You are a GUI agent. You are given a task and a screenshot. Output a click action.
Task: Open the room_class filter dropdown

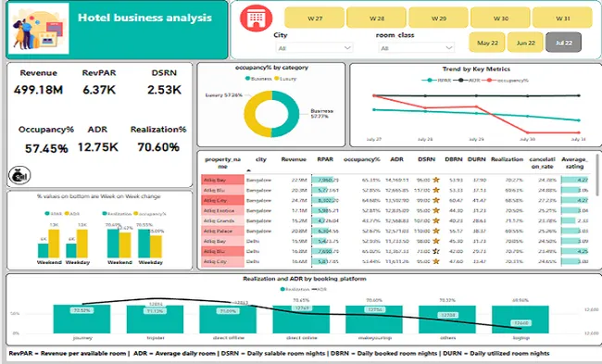(417, 48)
